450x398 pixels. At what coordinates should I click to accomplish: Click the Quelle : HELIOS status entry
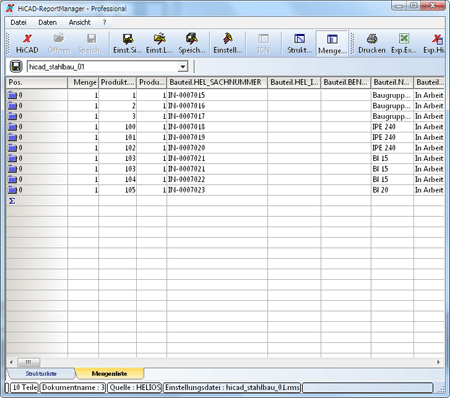(135, 388)
